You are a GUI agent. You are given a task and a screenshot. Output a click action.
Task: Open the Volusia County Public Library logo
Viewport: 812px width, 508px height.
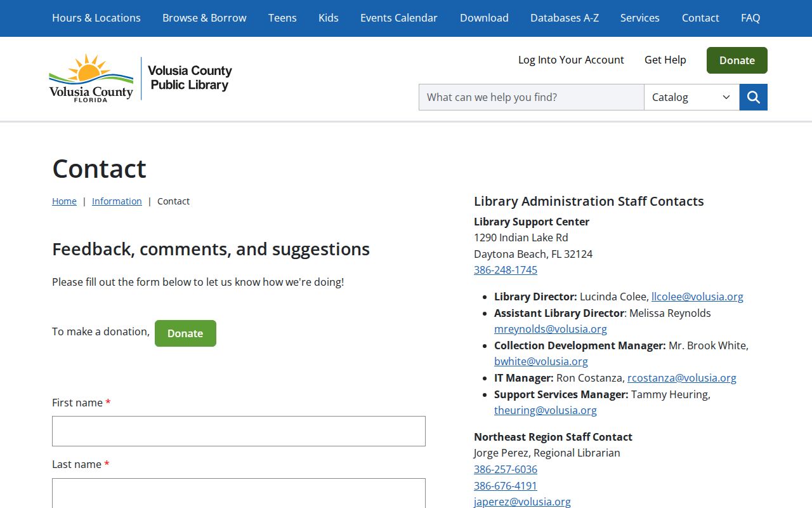click(x=141, y=79)
